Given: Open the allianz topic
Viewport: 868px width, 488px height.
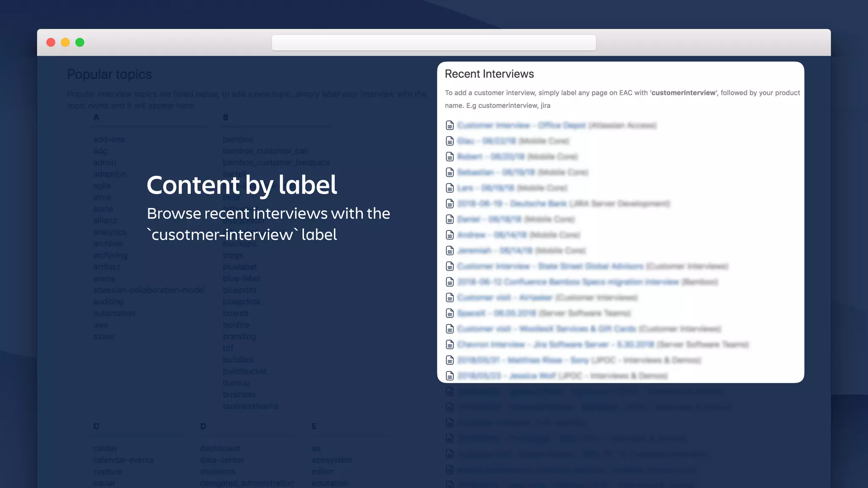Looking at the screenshot, I should (x=105, y=221).
